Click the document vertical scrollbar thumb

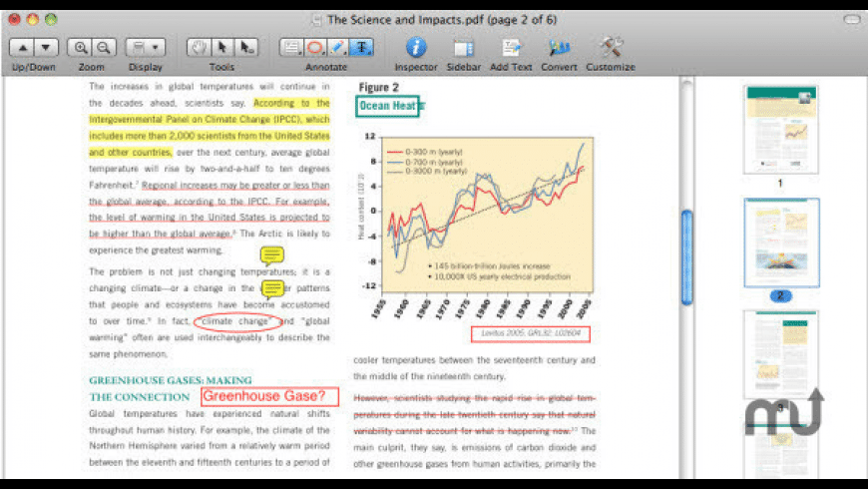(687, 256)
